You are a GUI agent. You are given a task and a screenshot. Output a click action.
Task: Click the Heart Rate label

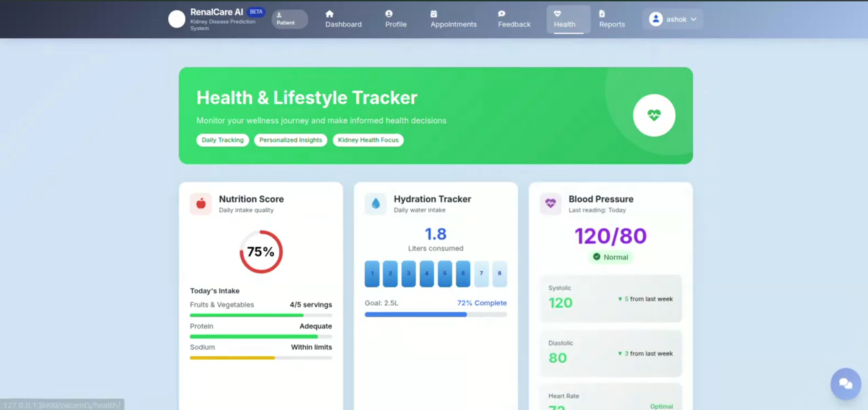click(x=563, y=396)
